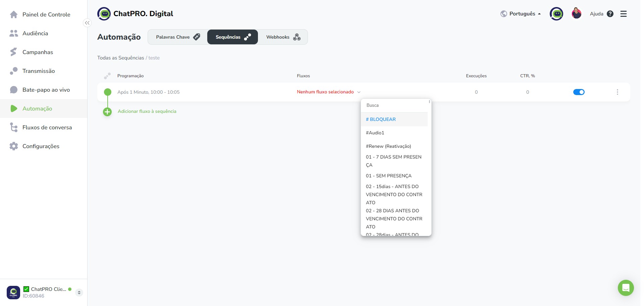Select '01 - SEM PRESENÇA' flow option
644x306 pixels.
click(394, 176)
